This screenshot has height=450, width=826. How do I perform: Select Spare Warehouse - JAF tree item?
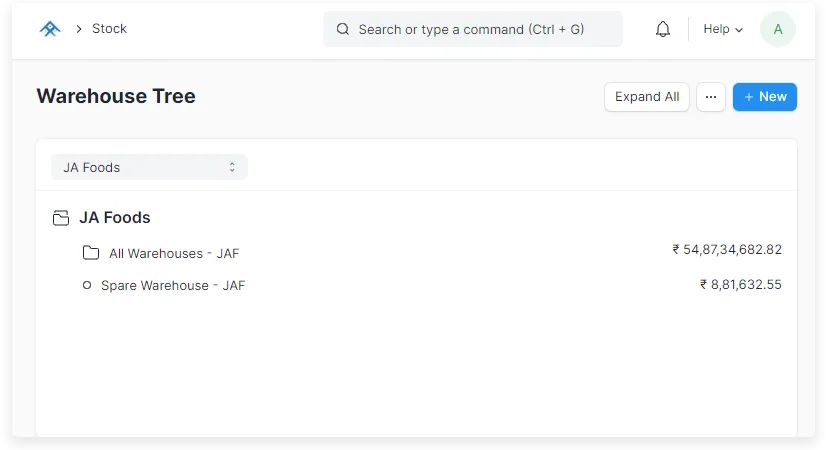coord(173,286)
